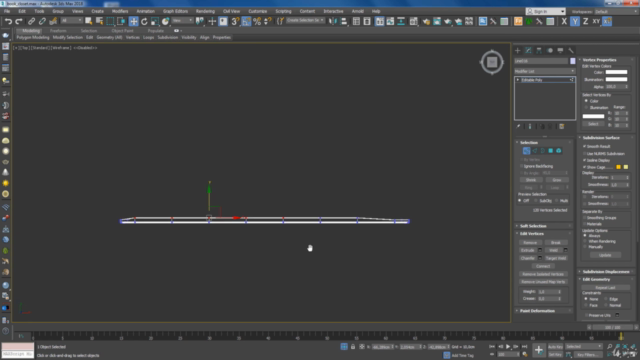The image size is (640, 360).
Task: Restrict transform to X axis
Action: tap(564, 21)
